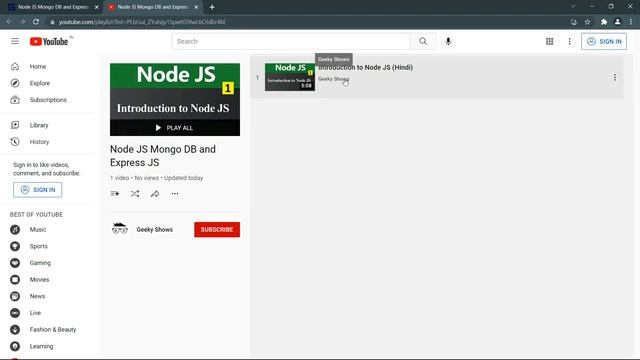Click the YouTube logo

[x=49, y=41]
